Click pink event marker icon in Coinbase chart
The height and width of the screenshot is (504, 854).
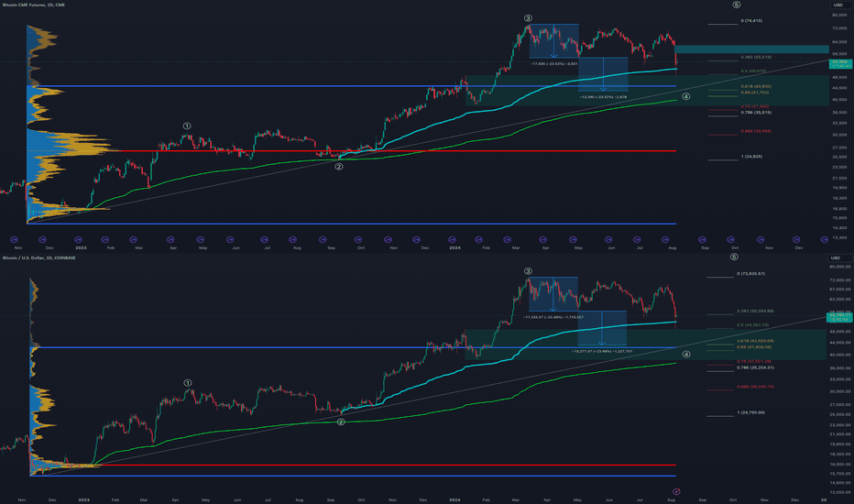[x=676, y=491]
